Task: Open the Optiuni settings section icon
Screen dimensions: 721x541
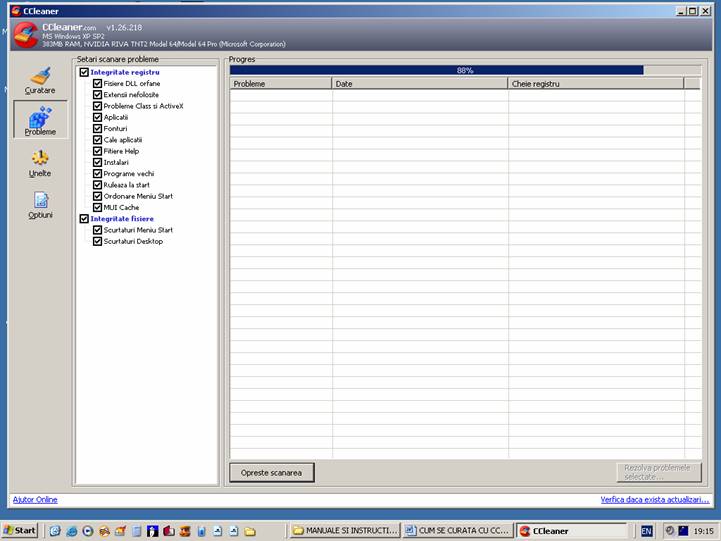Action: [x=40, y=204]
